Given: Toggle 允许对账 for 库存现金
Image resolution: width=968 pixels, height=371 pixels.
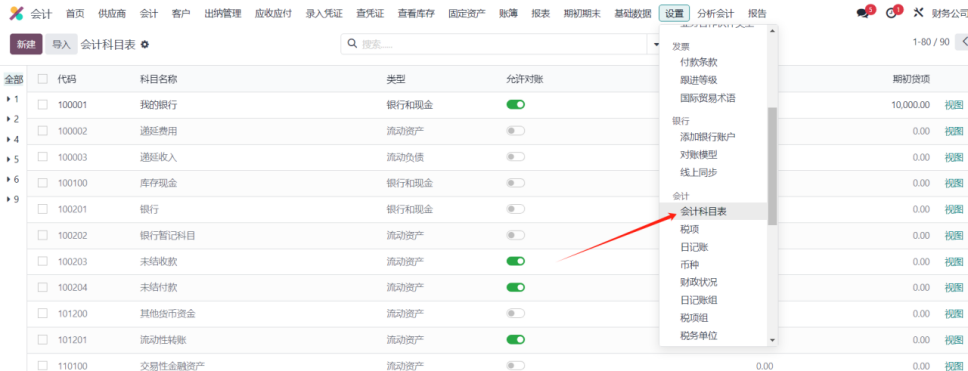Looking at the screenshot, I should [515, 183].
